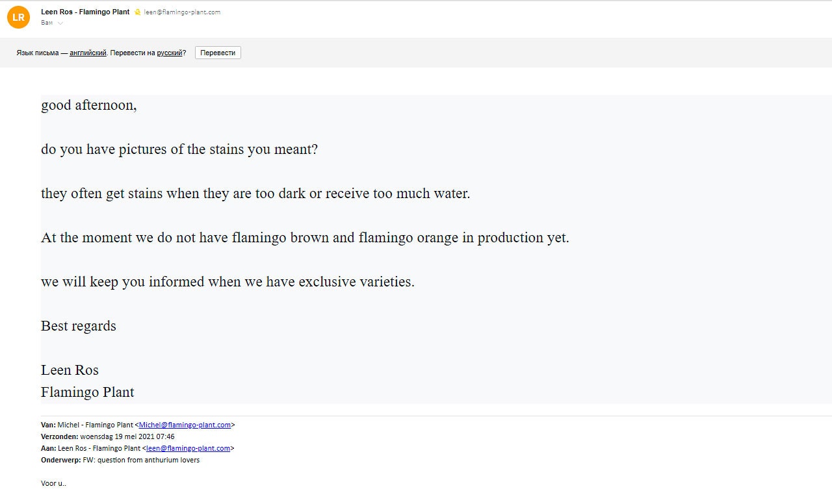Click the Перевести translate button
The width and height of the screenshot is (832, 504).
tap(218, 53)
